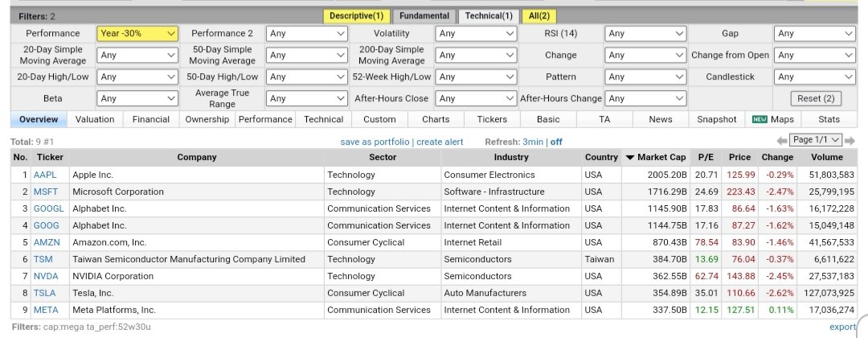
Task: Click the create alert link
Action: [440, 142]
